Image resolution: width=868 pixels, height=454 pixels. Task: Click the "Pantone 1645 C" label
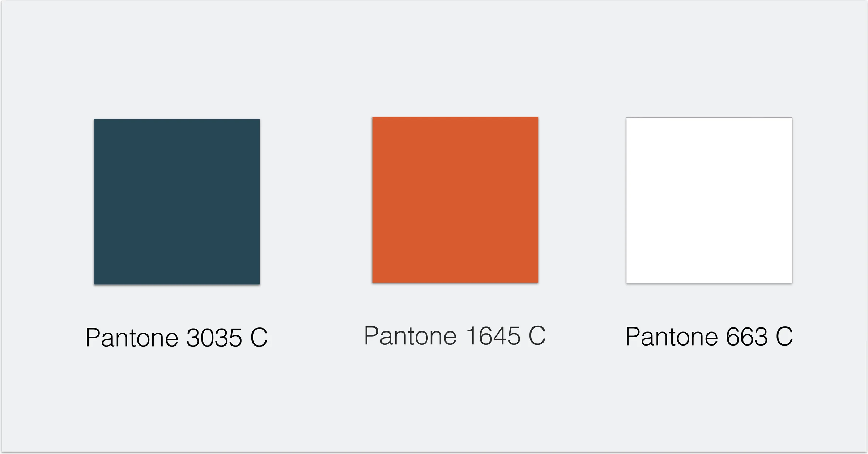click(x=455, y=336)
